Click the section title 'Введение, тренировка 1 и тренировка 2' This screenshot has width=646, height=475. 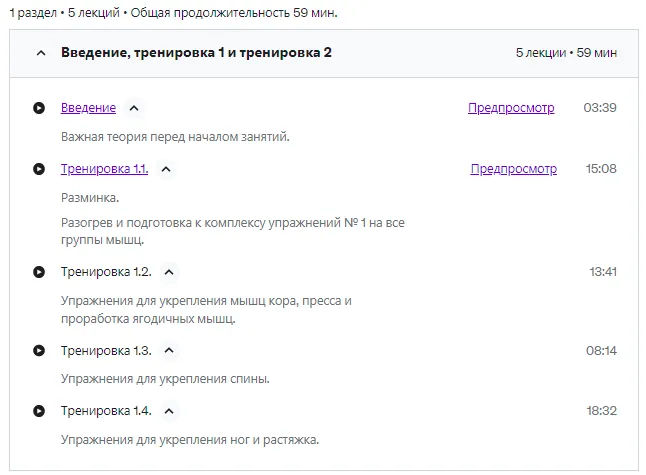click(196, 53)
